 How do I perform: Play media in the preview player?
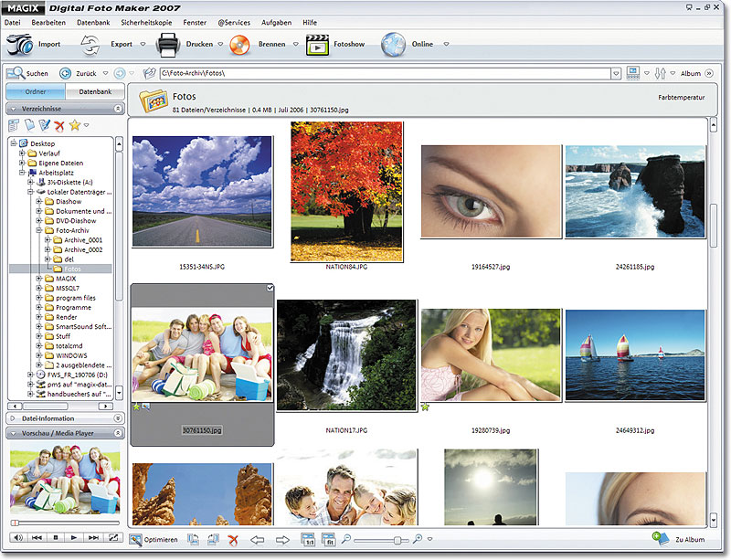(x=73, y=537)
